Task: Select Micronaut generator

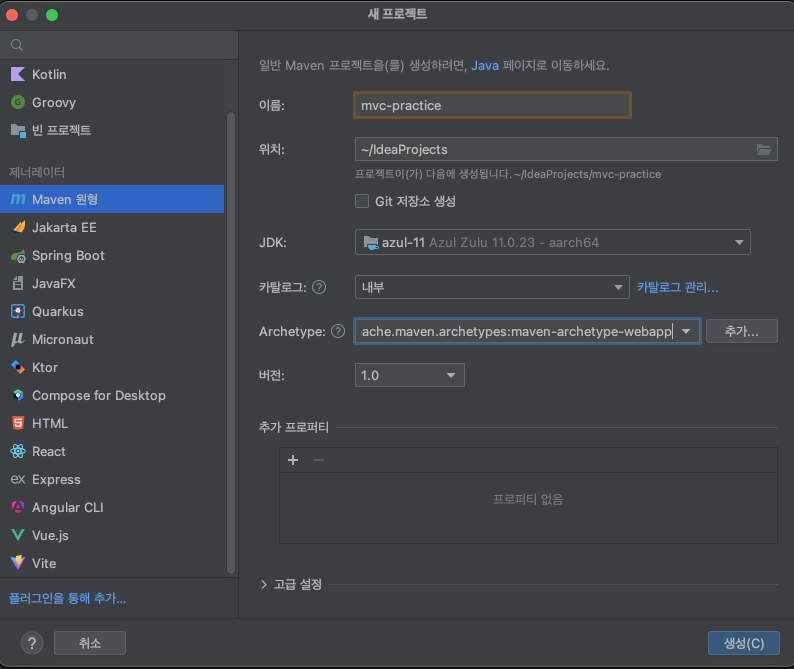Action: tap(112, 339)
